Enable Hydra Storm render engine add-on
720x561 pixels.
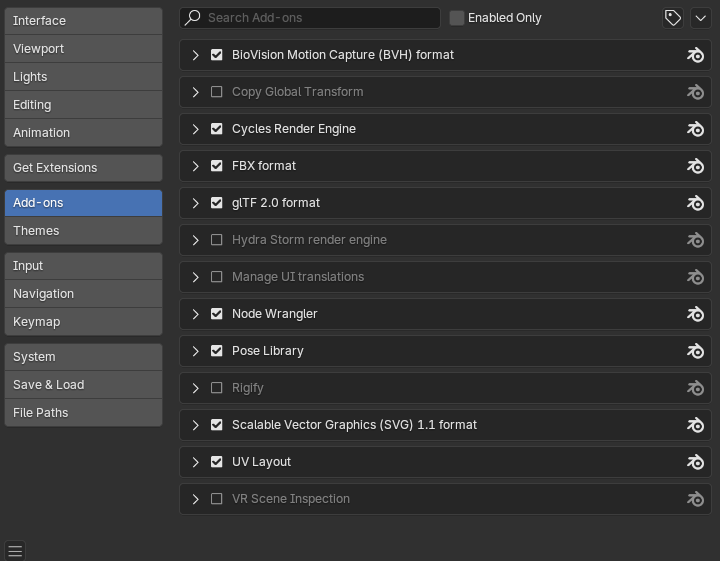click(x=216, y=240)
